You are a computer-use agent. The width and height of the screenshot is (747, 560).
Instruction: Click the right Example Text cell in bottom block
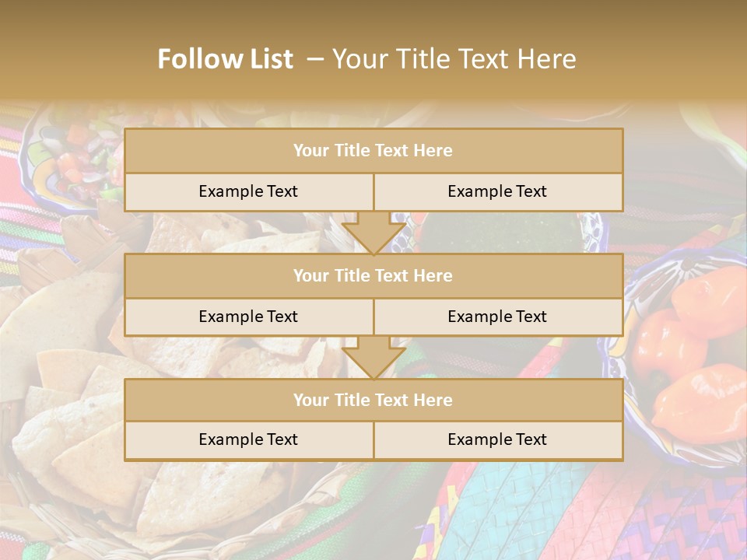(498, 440)
